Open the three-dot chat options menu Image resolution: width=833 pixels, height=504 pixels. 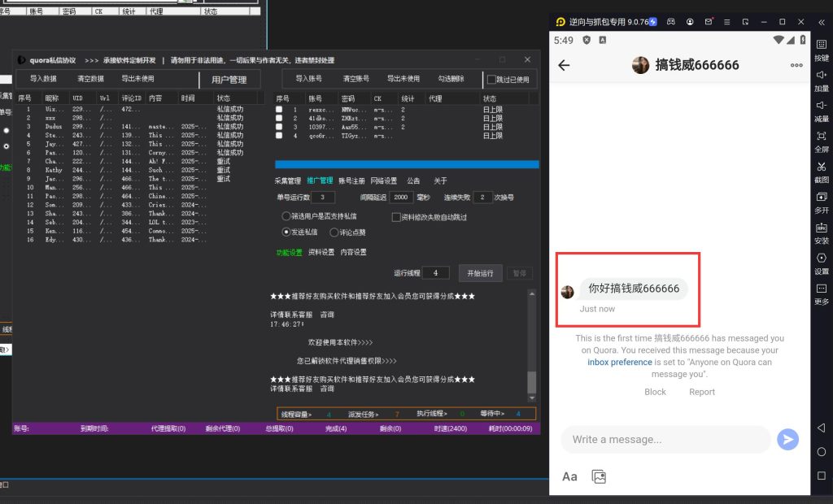[796, 66]
